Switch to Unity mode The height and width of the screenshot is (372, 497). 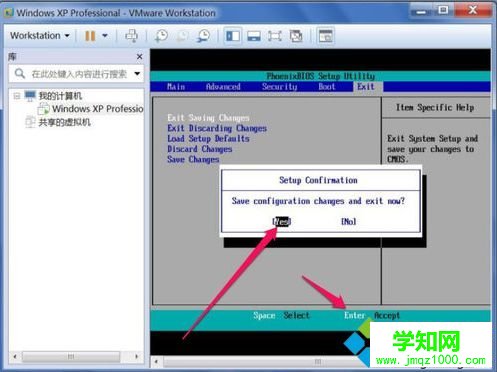click(x=296, y=36)
